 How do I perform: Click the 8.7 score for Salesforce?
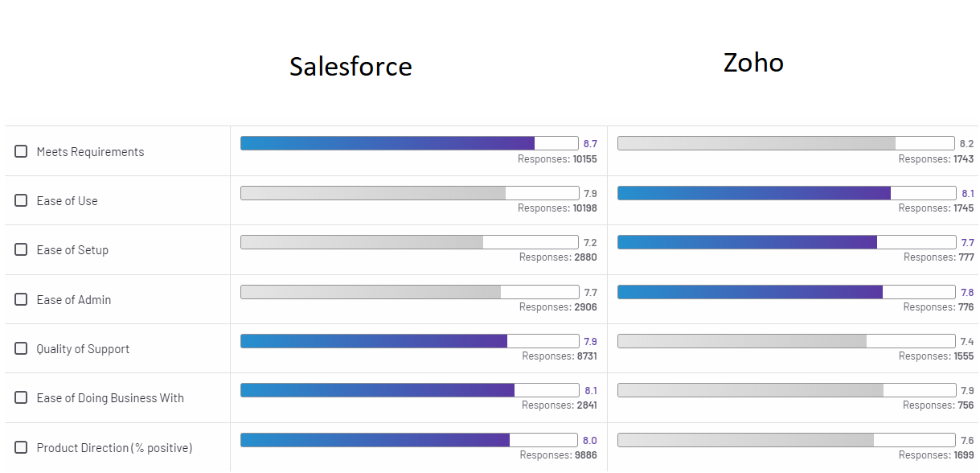[588, 142]
